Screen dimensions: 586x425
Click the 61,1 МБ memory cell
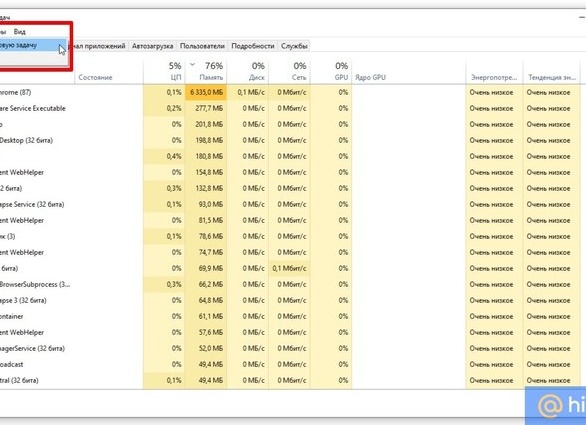click(206, 316)
